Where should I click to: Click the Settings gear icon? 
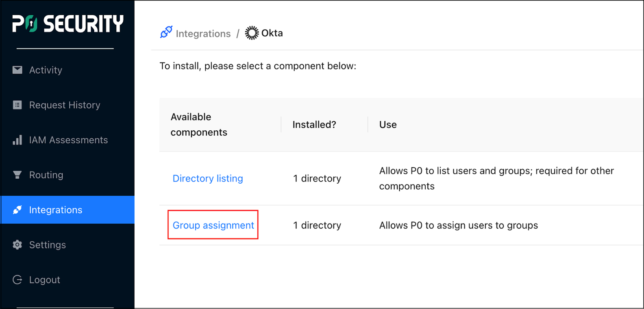(x=17, y=245)
